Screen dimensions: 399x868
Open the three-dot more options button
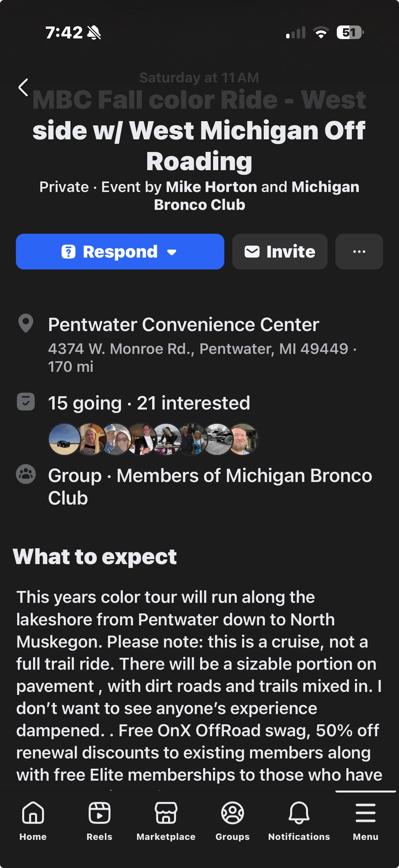click(359, 252)
